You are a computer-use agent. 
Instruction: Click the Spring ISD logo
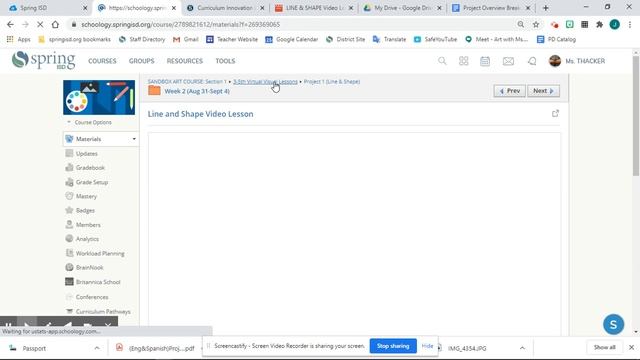[x=43, y=60]
